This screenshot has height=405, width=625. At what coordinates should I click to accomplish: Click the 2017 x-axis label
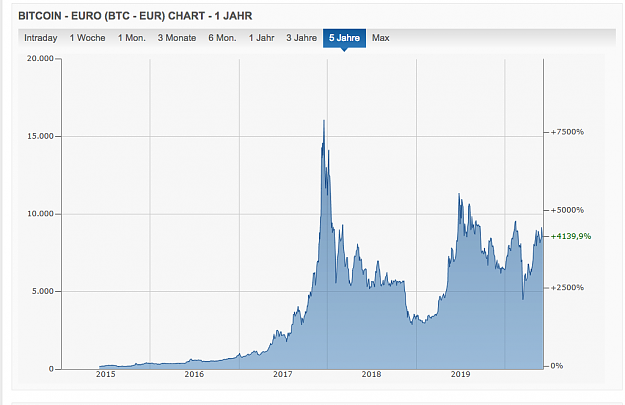click(x=283, y=374)
